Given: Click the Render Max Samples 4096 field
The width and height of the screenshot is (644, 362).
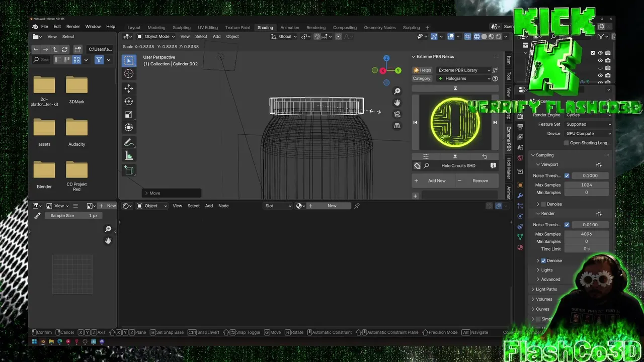Looking at the screenshot, I should (586, 234).
